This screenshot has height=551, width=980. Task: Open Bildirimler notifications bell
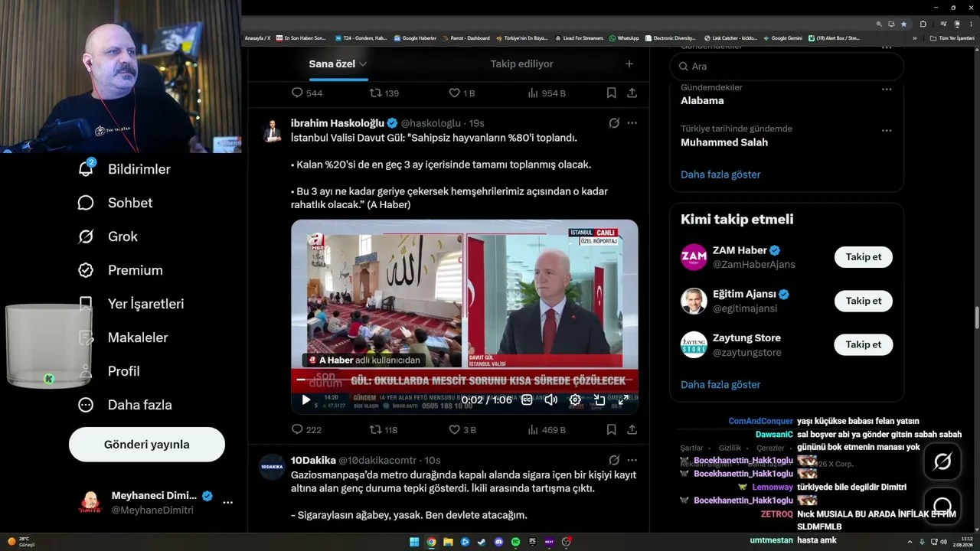click(86, 168)
